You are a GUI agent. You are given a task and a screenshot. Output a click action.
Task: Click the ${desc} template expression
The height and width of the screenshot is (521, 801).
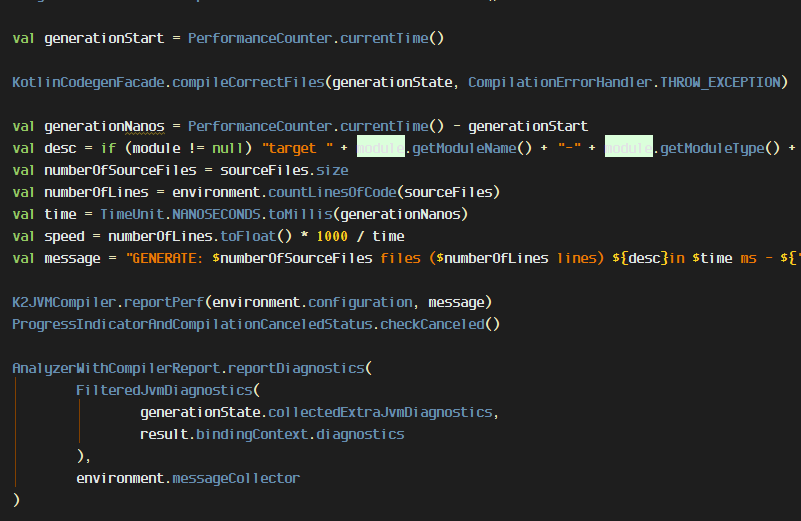pyautogui.click(x=641, y=258)
